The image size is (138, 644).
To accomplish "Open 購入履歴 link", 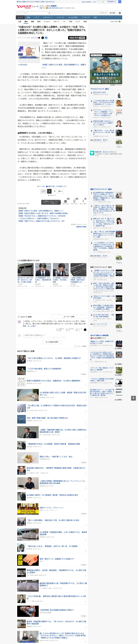I will [x=112, y=13].
